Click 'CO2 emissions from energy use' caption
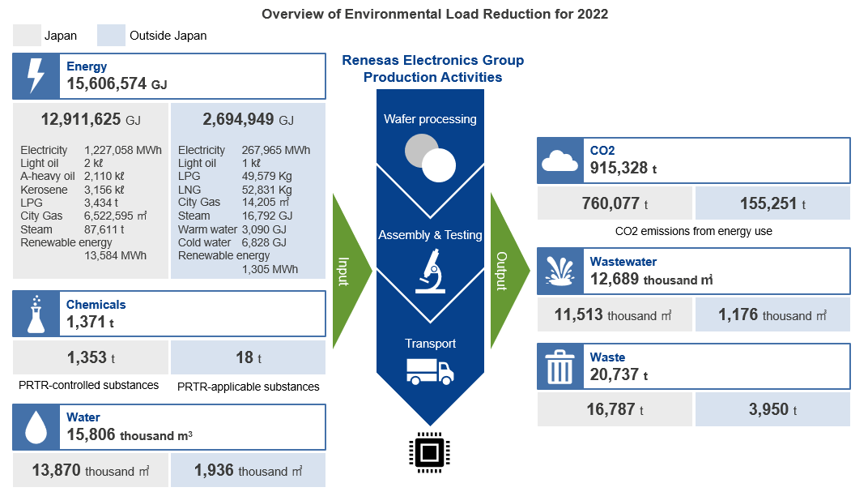This screenshot has width=868, height=496. click(694, 231)
